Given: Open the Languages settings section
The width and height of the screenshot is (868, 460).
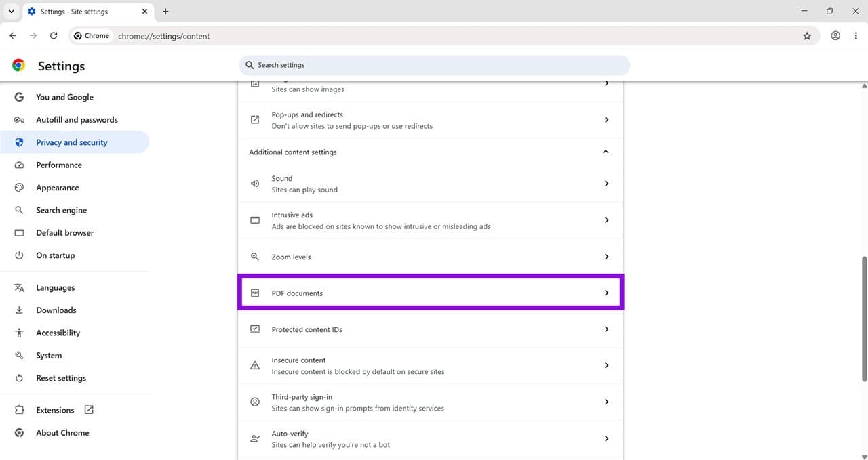Looking at the screenshot, I should click(75, 288).
